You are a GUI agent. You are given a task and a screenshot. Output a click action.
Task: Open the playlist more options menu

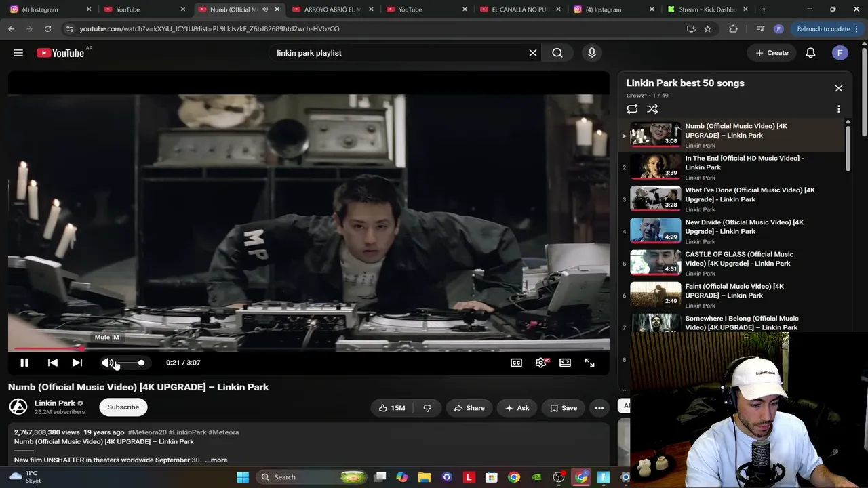click(839, 109)
